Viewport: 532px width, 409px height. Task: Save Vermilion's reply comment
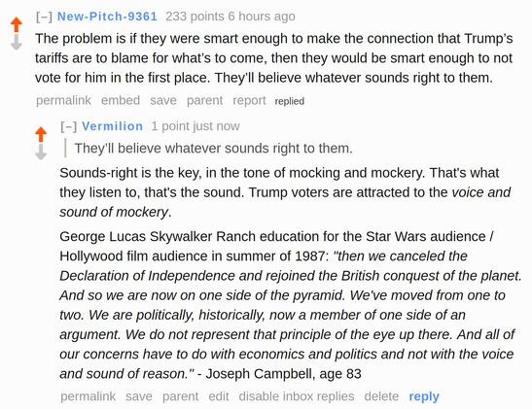(x=139, y=396)
